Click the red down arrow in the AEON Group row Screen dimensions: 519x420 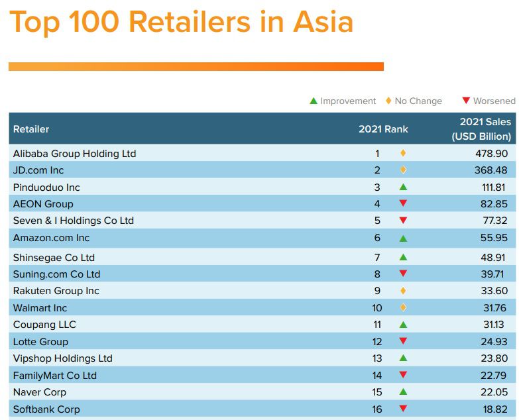click(x=403, y=204)
